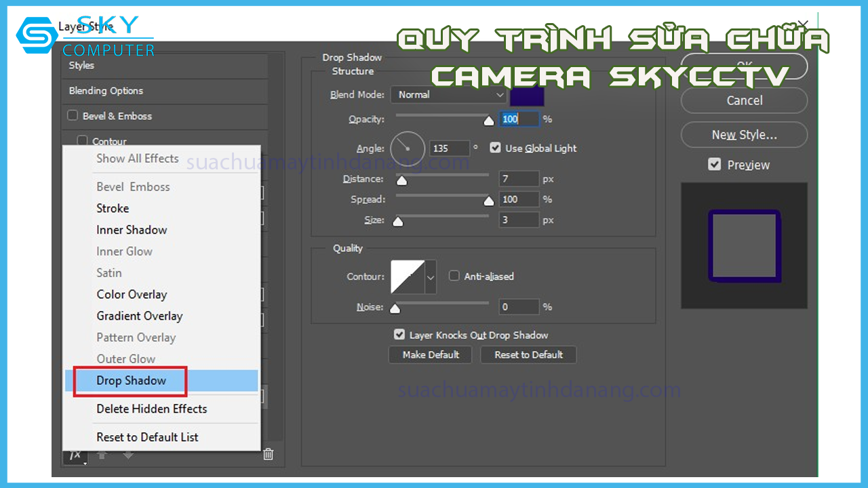
Task: Click the Angle dial control
Action: coord(408,148)
